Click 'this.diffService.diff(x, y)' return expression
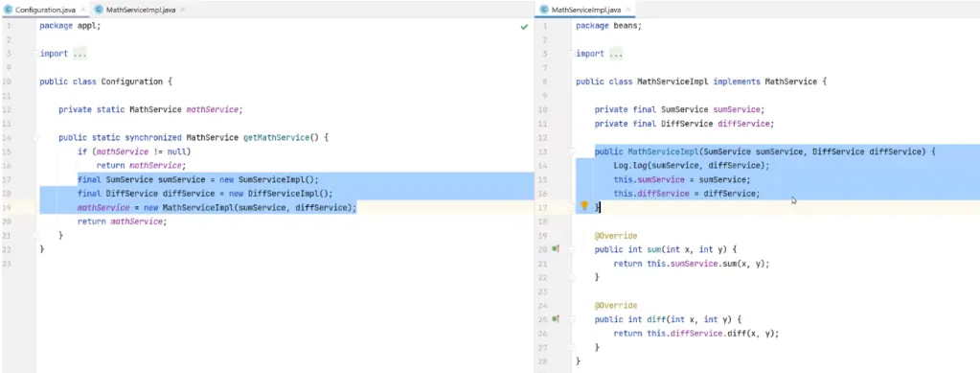Viewport: 980px width, 373px height. (711, 333)
